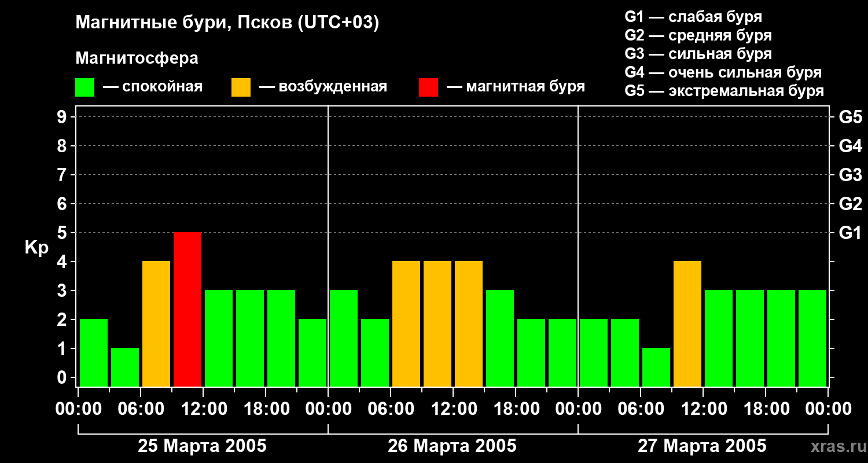Click the G3 marker on the right axis
Image resolution: width=868 pixels, height=463 pixels.
(x=850, y=175)
